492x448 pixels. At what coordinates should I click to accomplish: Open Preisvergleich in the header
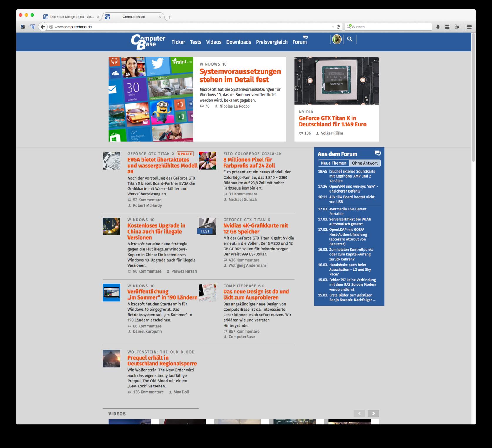pos(272,42)
